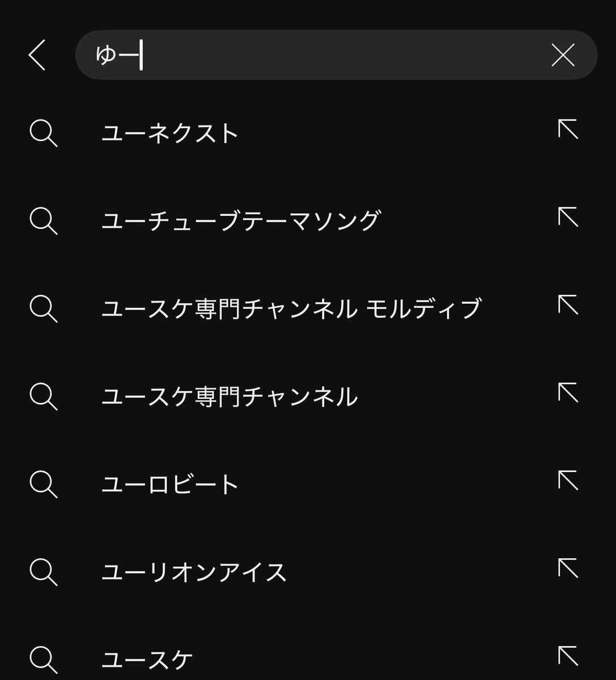This screenshot has height=680, width=616.
Task: Tap the magnifier icon beside ユーリオンアイス
Action: coord(44,571)
